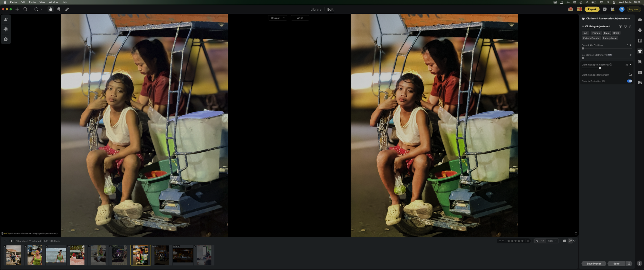Open the undo history chevron
644x270 pixels.
(x=41, y=9)
